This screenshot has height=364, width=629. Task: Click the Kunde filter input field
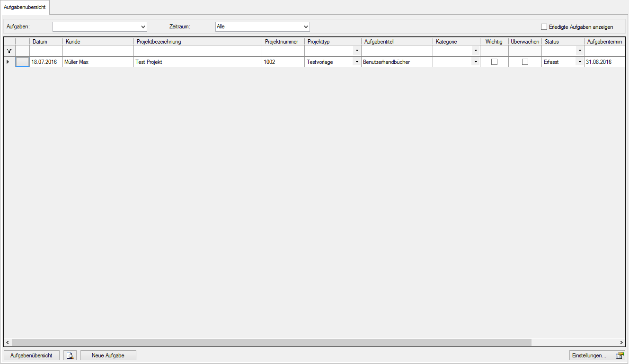(x=98, y=51)
